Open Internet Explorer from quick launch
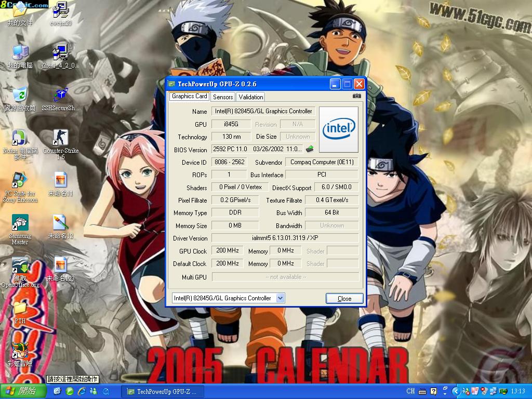 82,391
